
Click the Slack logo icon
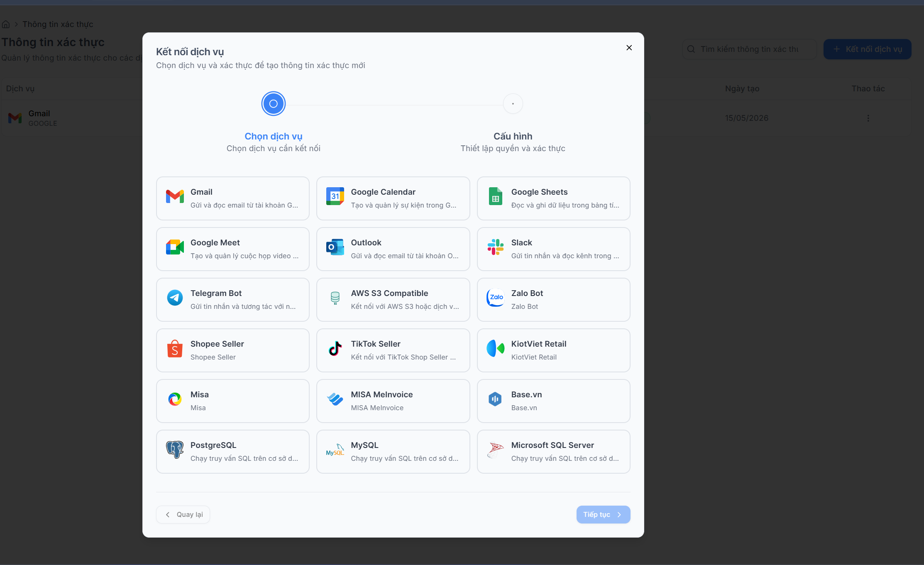click(495, 247)
